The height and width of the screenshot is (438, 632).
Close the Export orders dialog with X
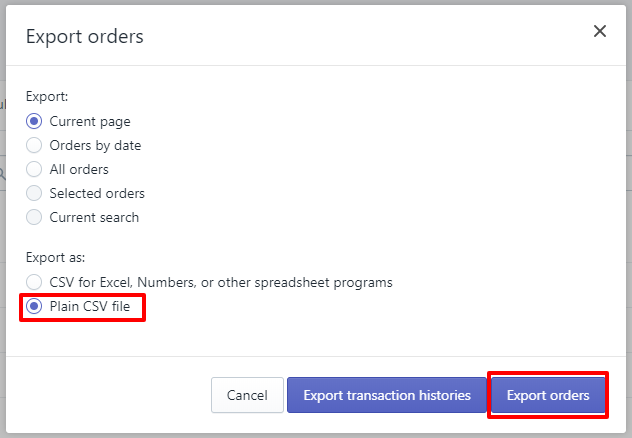tap(600, 31)
